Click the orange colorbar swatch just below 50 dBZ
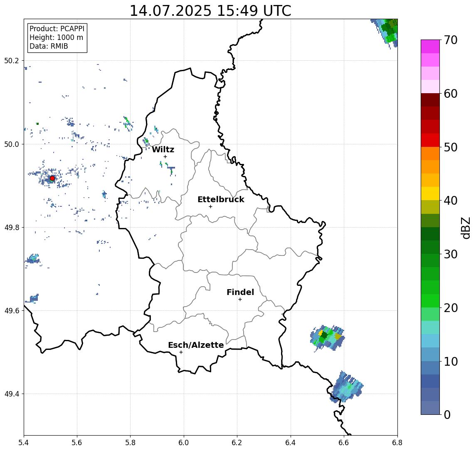The height and width of the screenshot is (451, 476). [430, 154]
